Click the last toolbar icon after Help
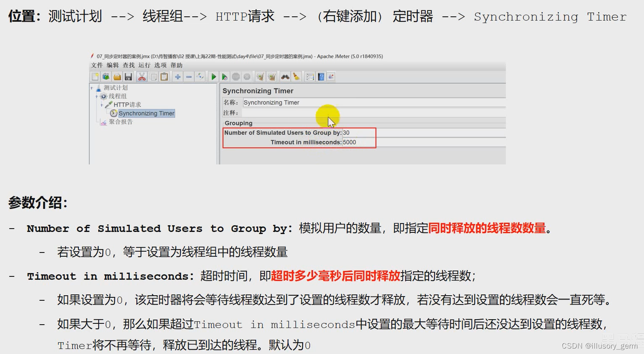 (331, 77)
